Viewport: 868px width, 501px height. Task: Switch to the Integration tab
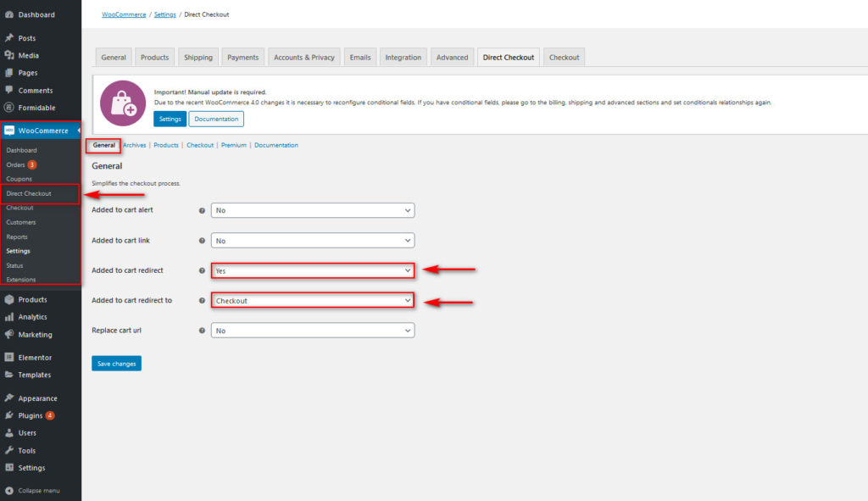pos(403,57)
